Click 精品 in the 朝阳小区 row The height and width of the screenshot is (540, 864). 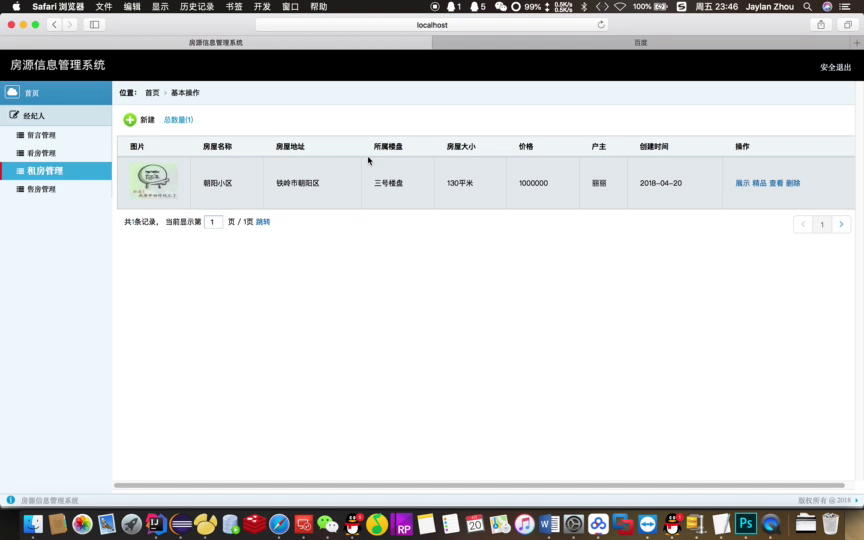759,183
